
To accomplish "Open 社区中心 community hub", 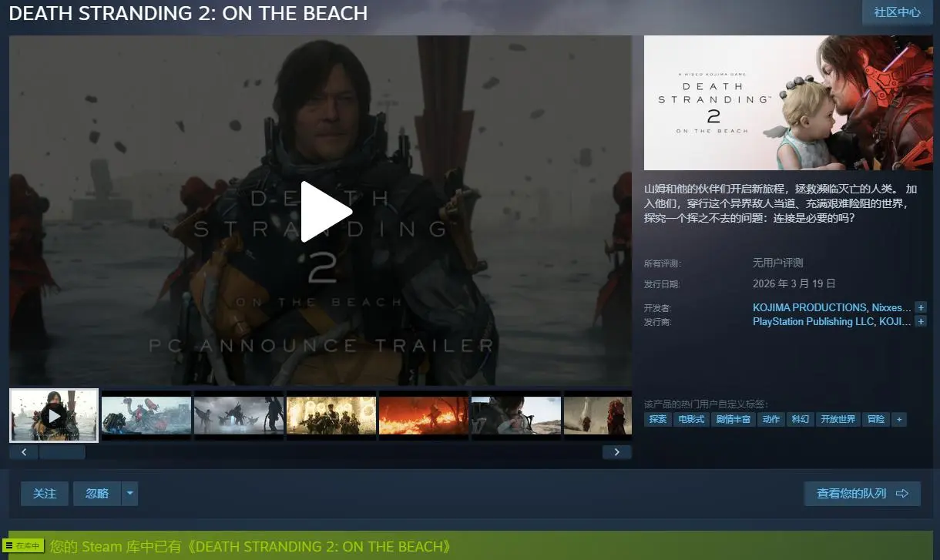I will tap(897, 12).
